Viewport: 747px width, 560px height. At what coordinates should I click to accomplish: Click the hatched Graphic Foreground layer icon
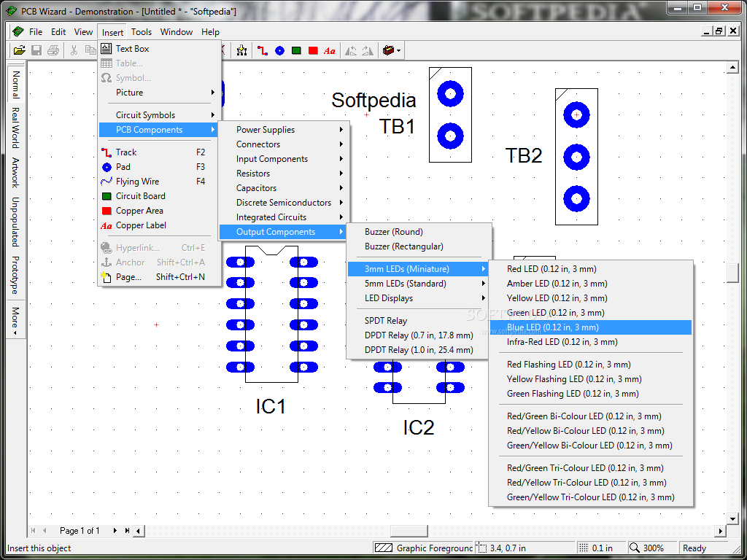(384, 548)
